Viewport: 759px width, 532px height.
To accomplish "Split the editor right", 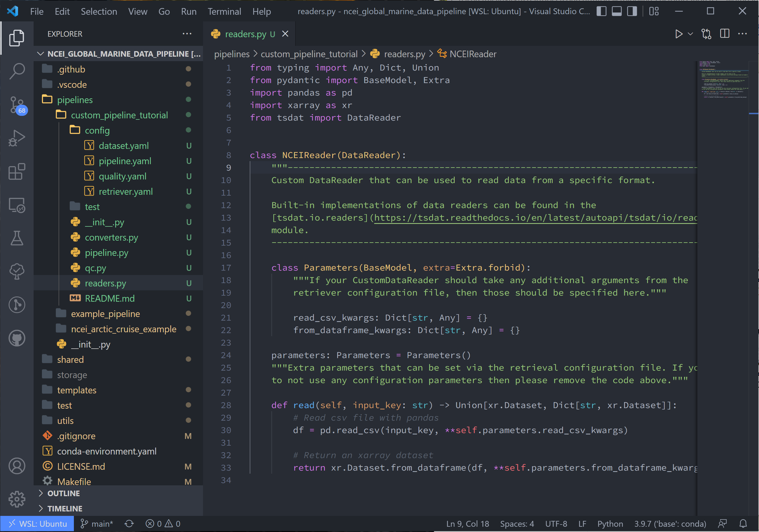I will click(725, 34).
